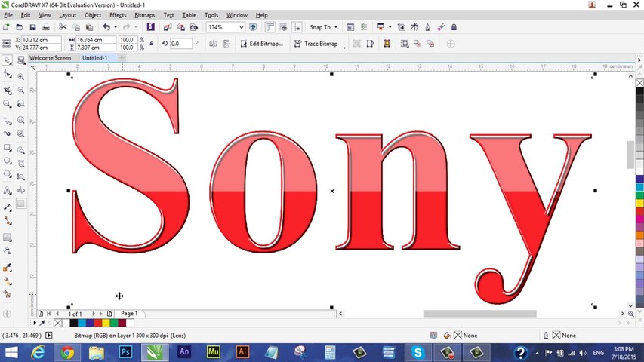Open the File menu
Screen dimensions: 644x362
point(8,15)
